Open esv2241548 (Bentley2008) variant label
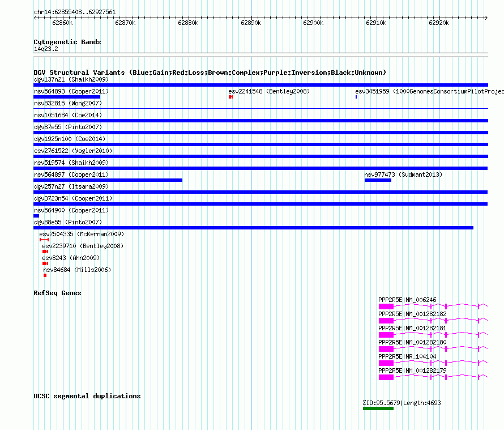 click(269, 91)
